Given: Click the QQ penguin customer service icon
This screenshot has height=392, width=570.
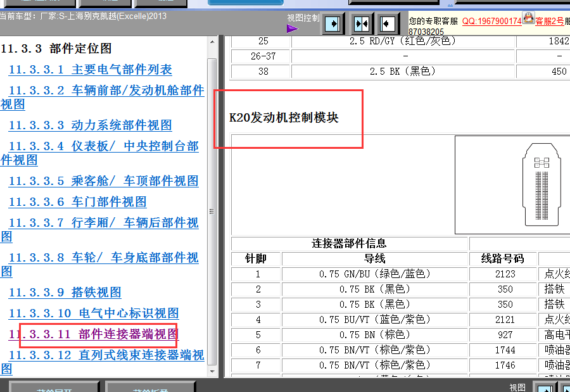Looking at the screenshot, I should pos(528,18).
